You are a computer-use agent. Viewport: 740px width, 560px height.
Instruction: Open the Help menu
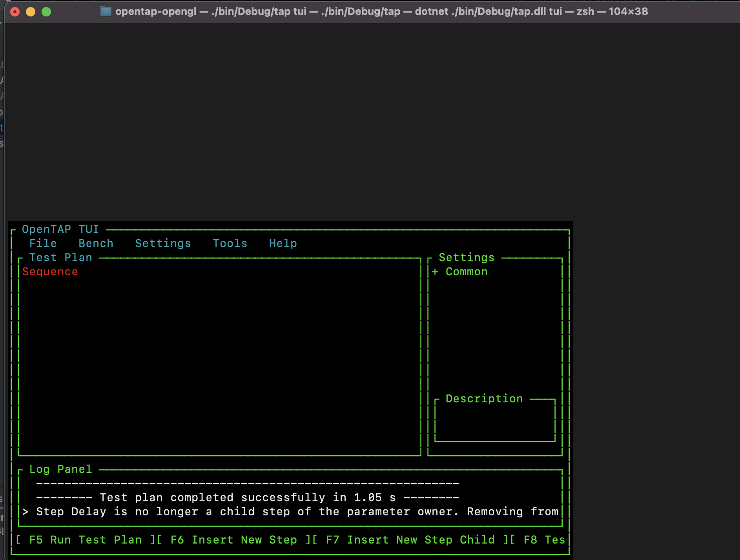point(283,244)
